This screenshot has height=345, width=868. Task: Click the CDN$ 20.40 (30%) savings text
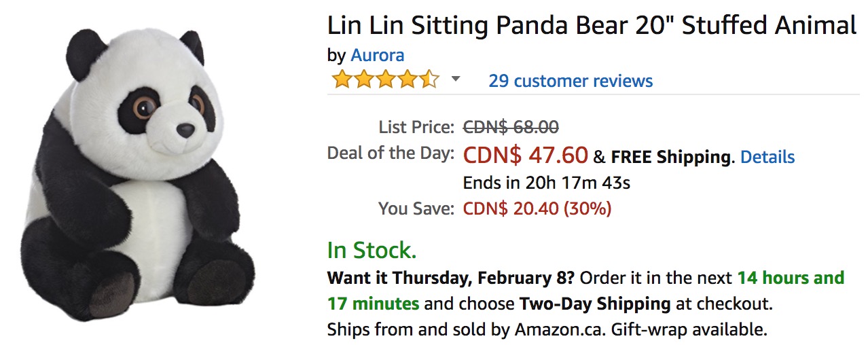point(537,208)
